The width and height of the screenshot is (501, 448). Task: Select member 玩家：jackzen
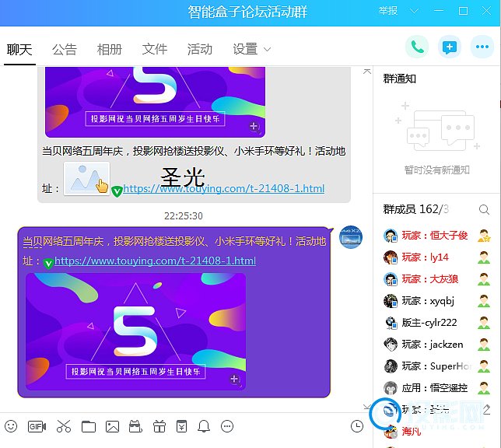point(436,344)
